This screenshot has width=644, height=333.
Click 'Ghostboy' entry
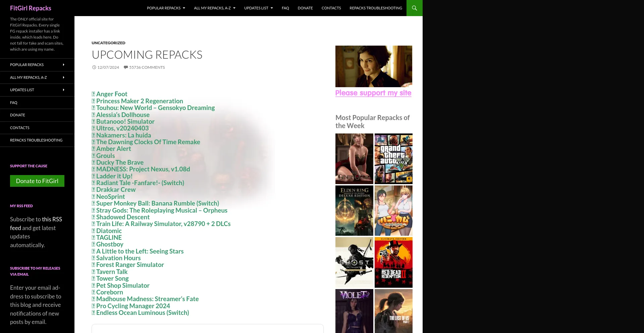pyautogui.click(x=110, y=244)
